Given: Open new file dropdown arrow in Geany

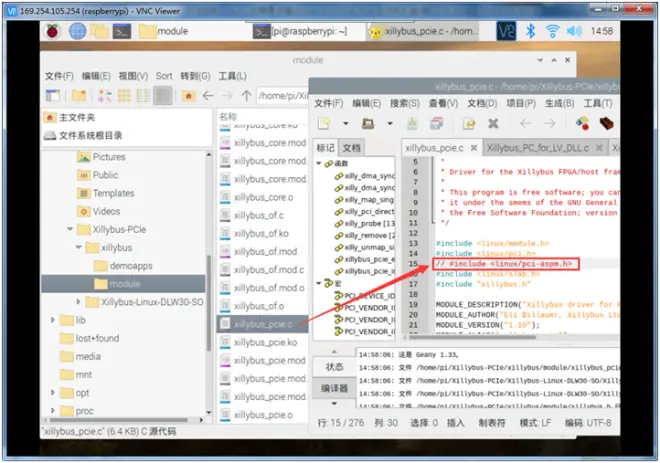Looking at the screenshot, I should [x=346, y=123].
